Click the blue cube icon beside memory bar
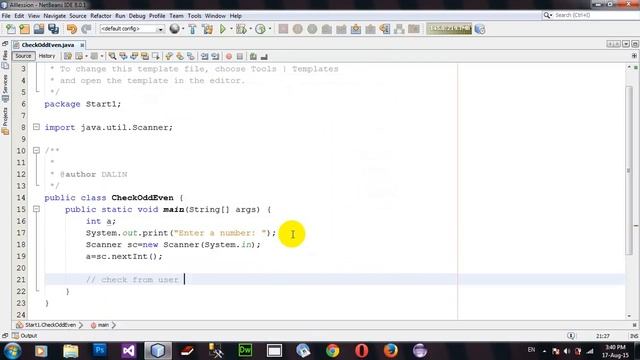This screenshot has height=360, width=640. [x=480, y=29]
